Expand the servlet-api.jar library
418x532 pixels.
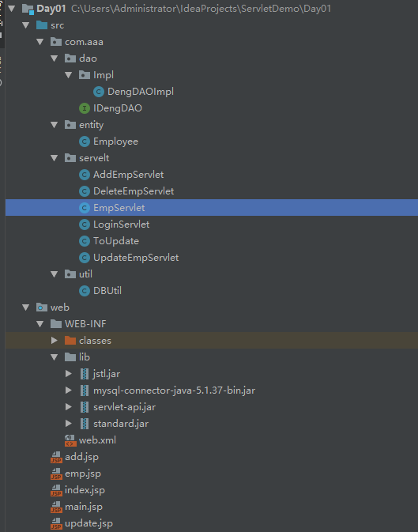[x=69, y=407]
